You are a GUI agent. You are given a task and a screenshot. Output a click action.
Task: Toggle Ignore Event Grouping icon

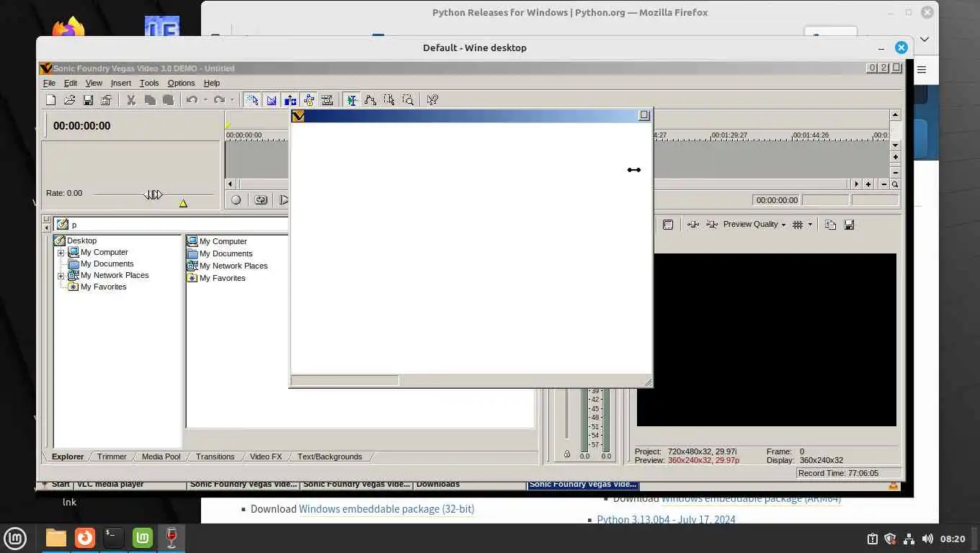(x=327, y=100)
